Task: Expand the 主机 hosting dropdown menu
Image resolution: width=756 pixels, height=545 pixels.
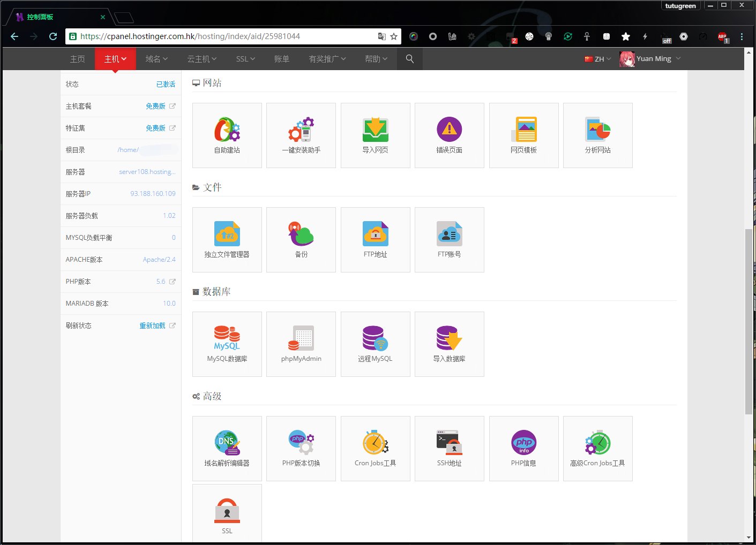Action: [115, 59]
